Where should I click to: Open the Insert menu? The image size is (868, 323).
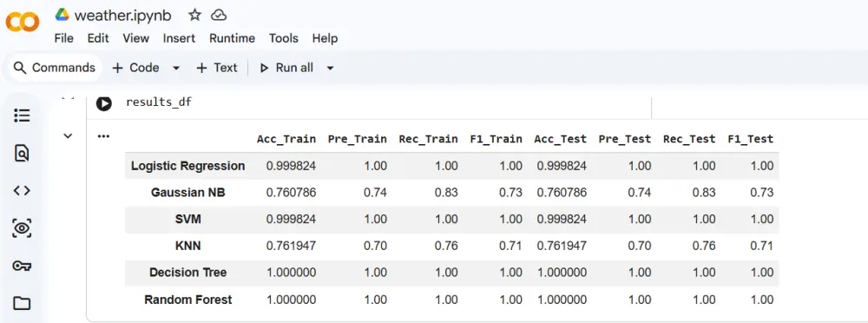179,38
